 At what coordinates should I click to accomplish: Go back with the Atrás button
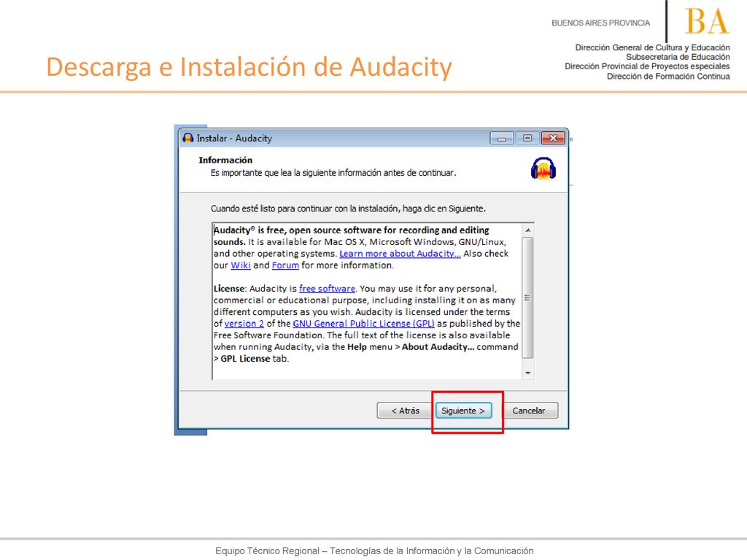(x=405, y=411)
